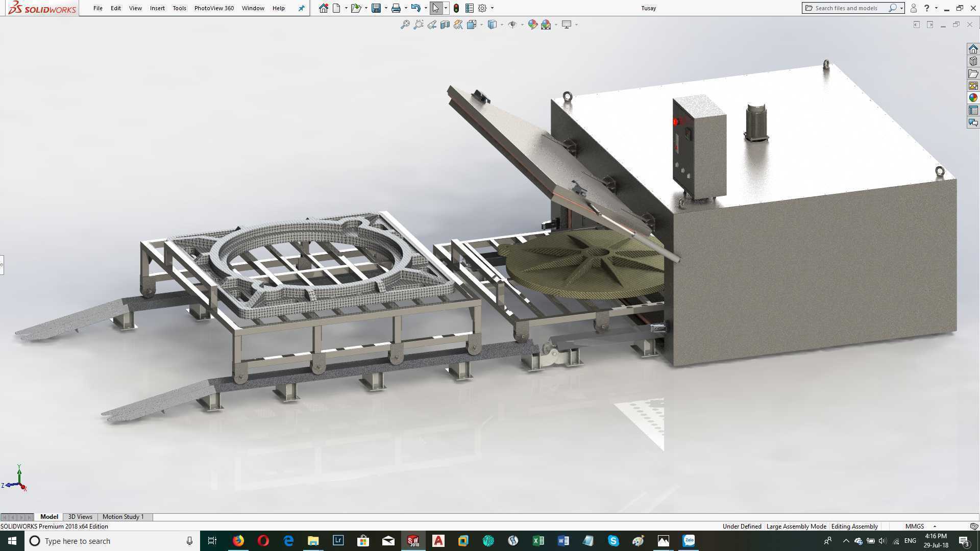Open the Display Style dropdown arrow
This screenshot has width=980, height=551.
point(502,24)
